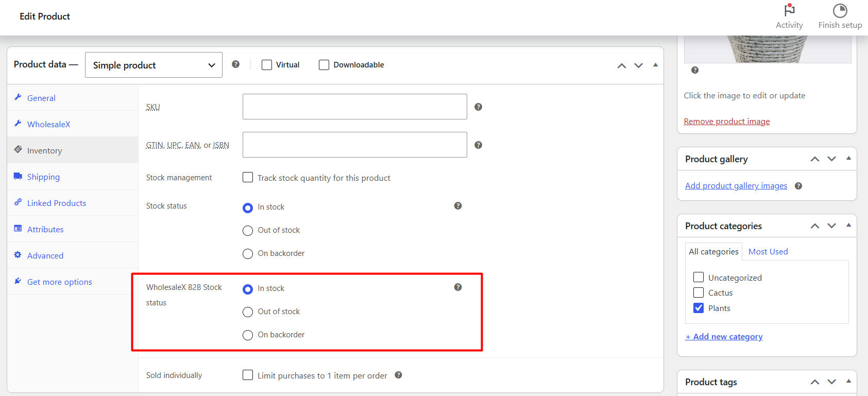The height and width of the screenshot is (396, 868).
Task: Open the WholesaleX tab
Action: 73,124
